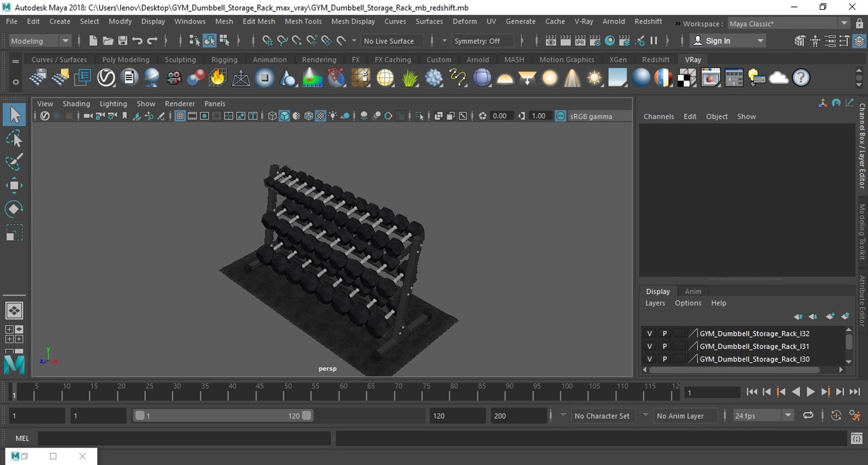Open the Mesh Tools menu
The image size is (868, 465).
[303, 21]
